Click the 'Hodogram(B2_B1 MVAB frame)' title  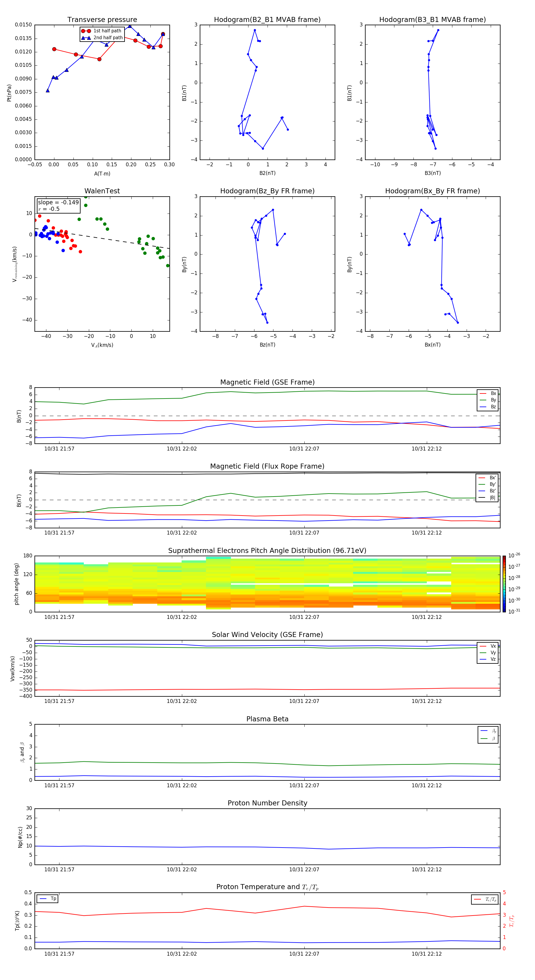267,20
